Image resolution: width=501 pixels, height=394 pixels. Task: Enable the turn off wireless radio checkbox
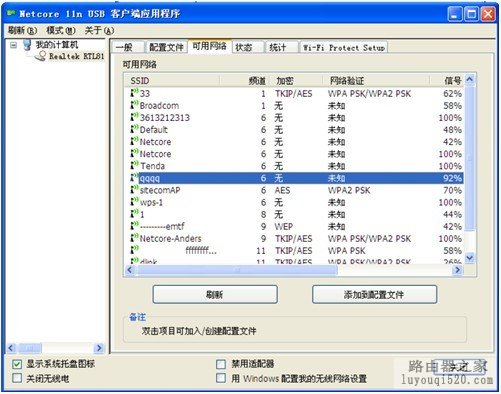17,378
